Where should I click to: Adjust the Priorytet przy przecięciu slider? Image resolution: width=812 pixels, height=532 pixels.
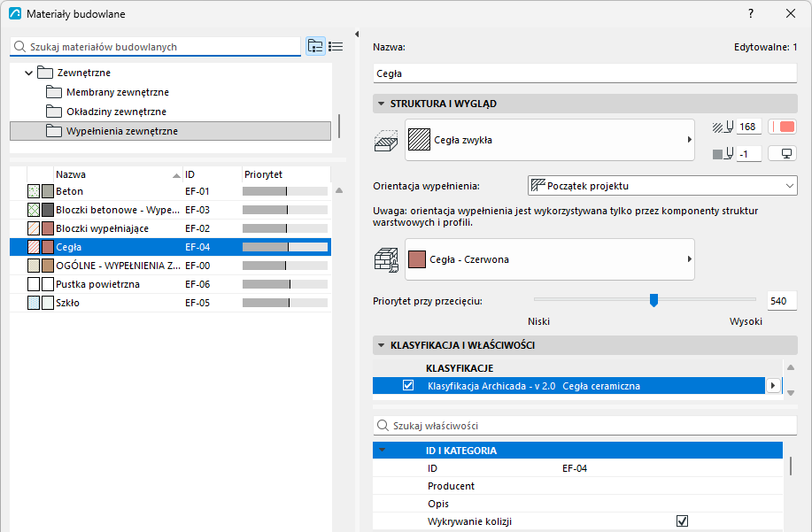(653, 300)
